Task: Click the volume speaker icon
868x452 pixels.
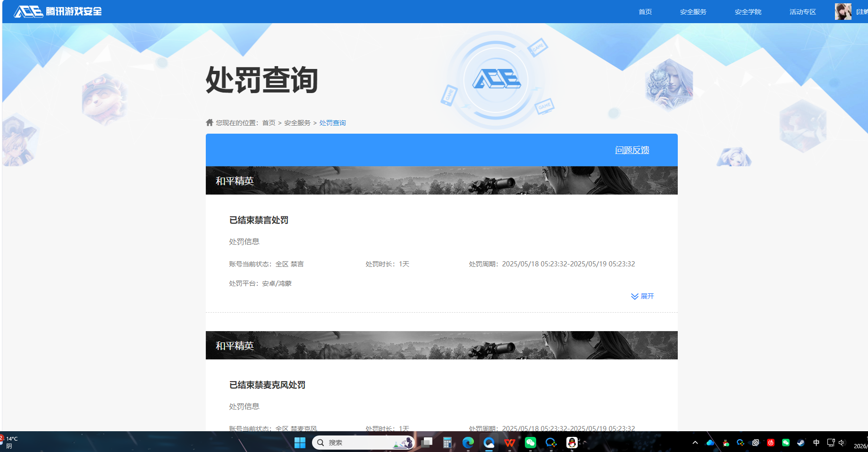Action: pos(843,443)
